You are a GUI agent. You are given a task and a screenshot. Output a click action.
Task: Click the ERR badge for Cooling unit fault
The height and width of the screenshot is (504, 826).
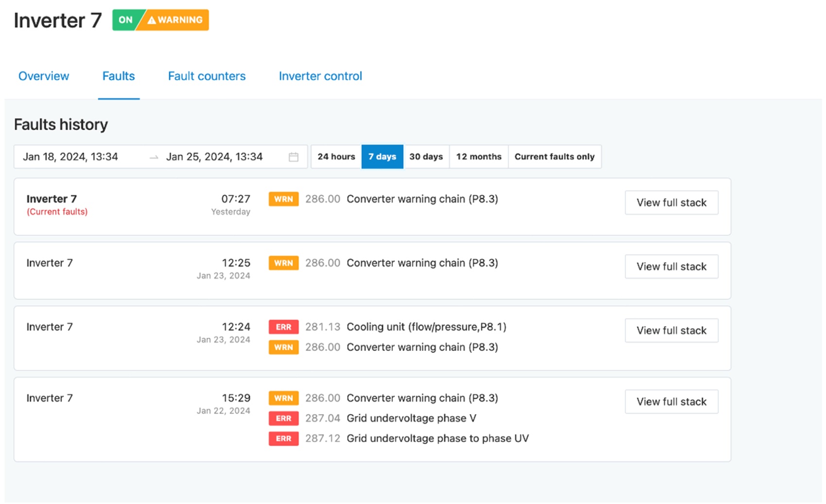(x=283, y=327)
